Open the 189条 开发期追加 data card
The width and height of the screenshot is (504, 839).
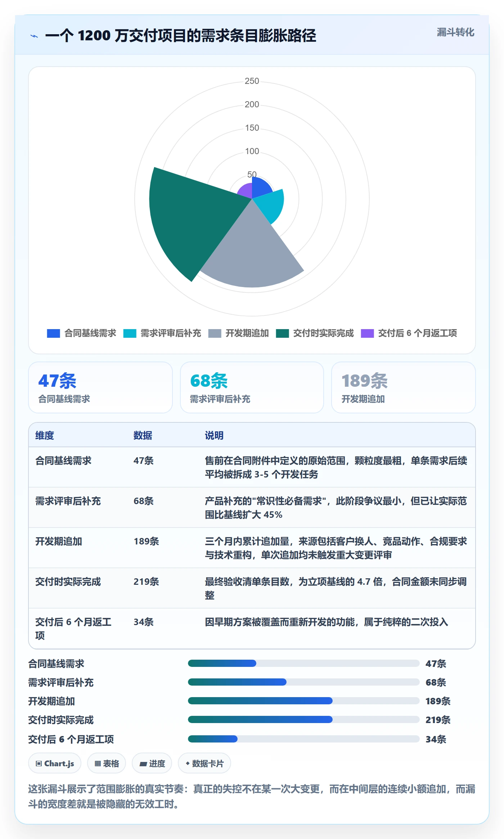(404, 387)
